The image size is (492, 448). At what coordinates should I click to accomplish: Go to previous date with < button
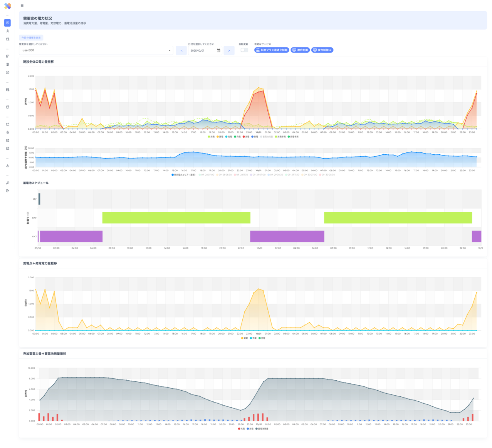(x=181, y=50)
